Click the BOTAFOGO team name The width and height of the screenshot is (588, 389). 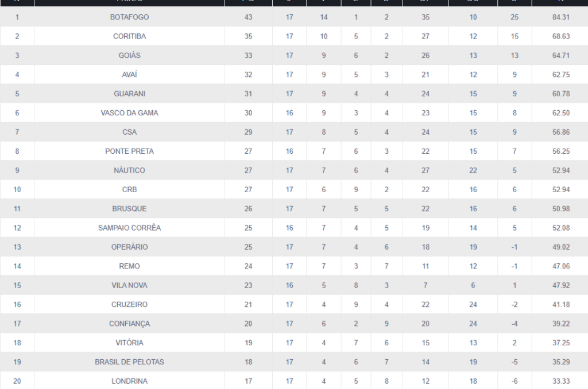[x=129, y=17]
